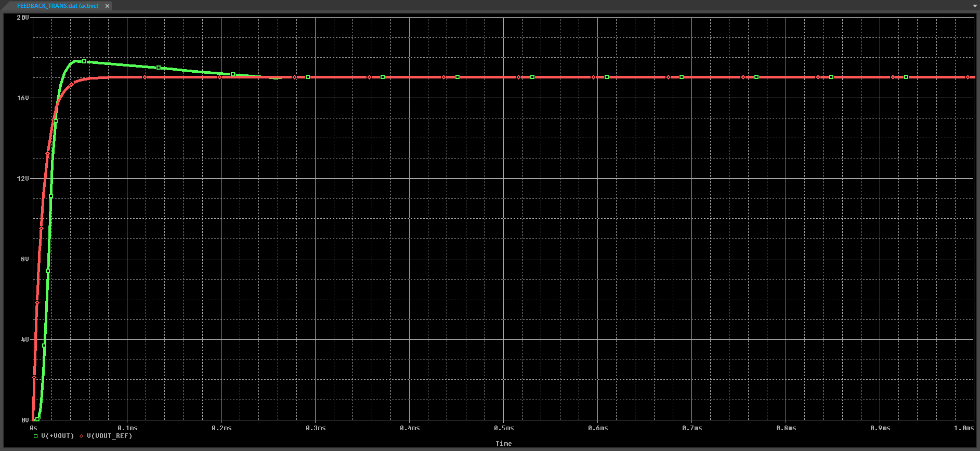The width and height of the screenshot is (980, 451).
Task: Open the tab list dropdown arrow
Action: click(975, 6)
